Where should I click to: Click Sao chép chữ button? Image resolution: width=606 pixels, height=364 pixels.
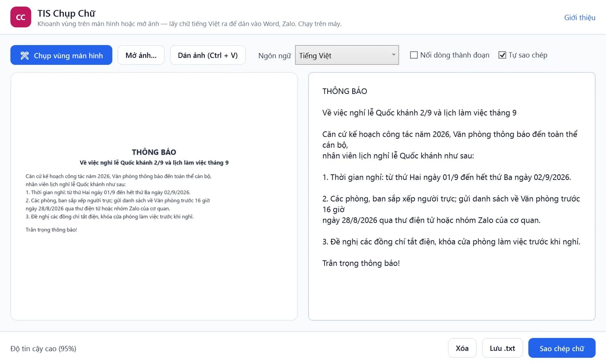562,348
